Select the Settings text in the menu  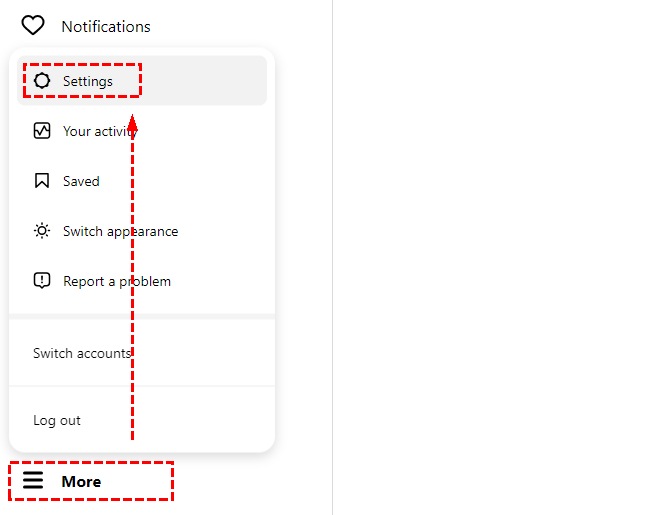tap(88, 81)
